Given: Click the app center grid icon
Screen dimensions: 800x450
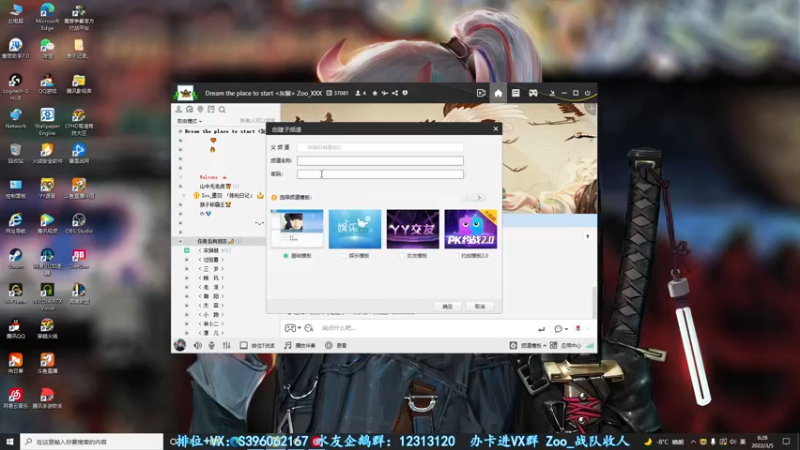Looking at the screenshot, I should 554,345.
